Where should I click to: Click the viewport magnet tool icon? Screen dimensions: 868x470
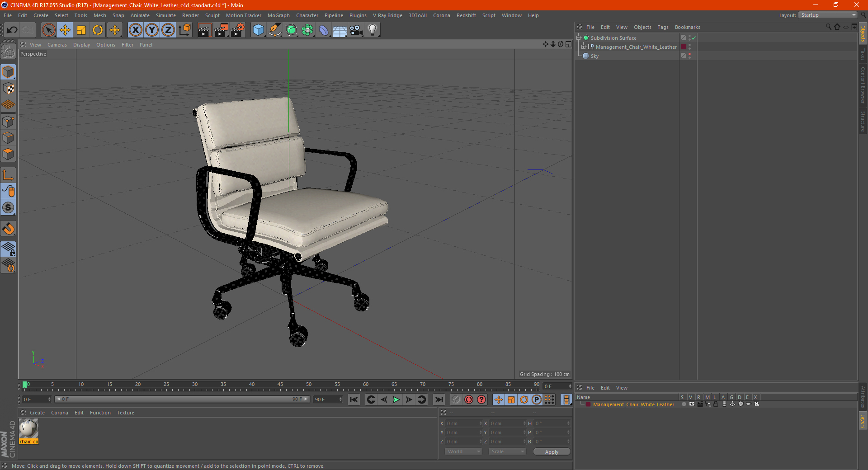point(8,229)
